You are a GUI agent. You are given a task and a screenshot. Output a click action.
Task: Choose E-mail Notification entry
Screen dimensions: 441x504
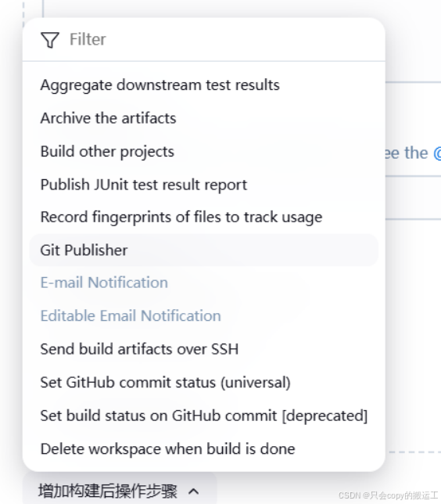point(203,283)
